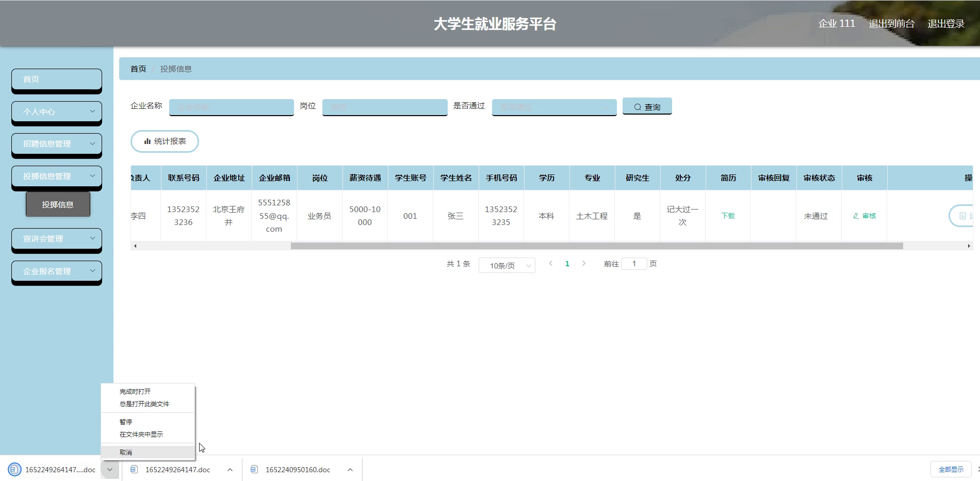Expand the 个人中心 sidebar menu
The width and height of the screenshot is (980, 481).
click(57, 111)
